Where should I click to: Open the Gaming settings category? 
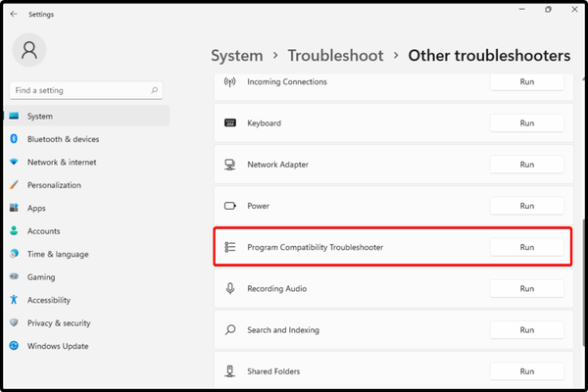pyautogui.click(x=41, y=277)
